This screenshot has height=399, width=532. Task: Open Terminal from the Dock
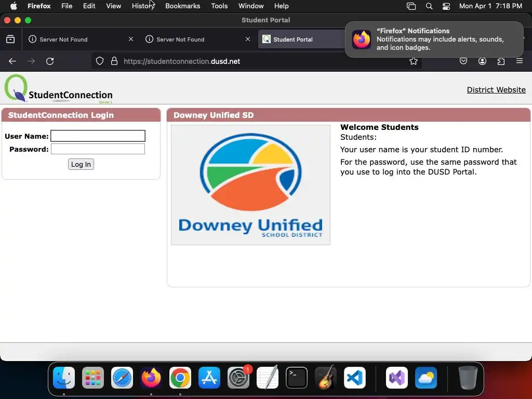click(297, 378)
